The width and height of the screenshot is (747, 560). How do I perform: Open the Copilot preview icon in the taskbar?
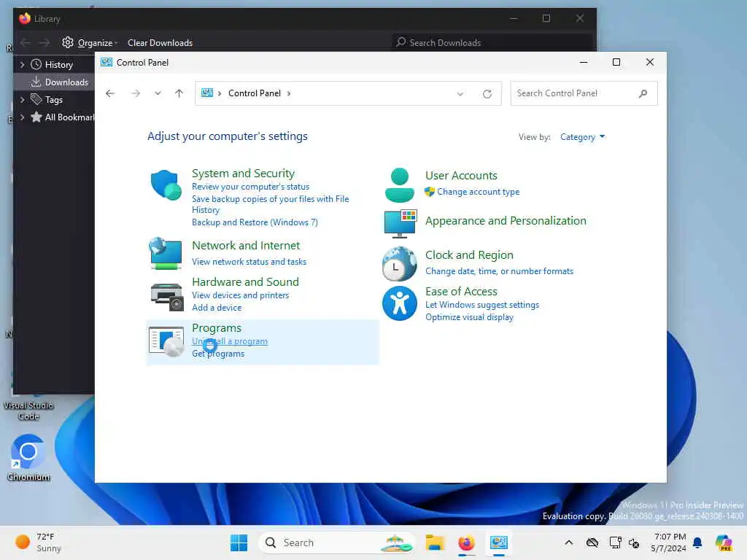(x=724, y=542)
